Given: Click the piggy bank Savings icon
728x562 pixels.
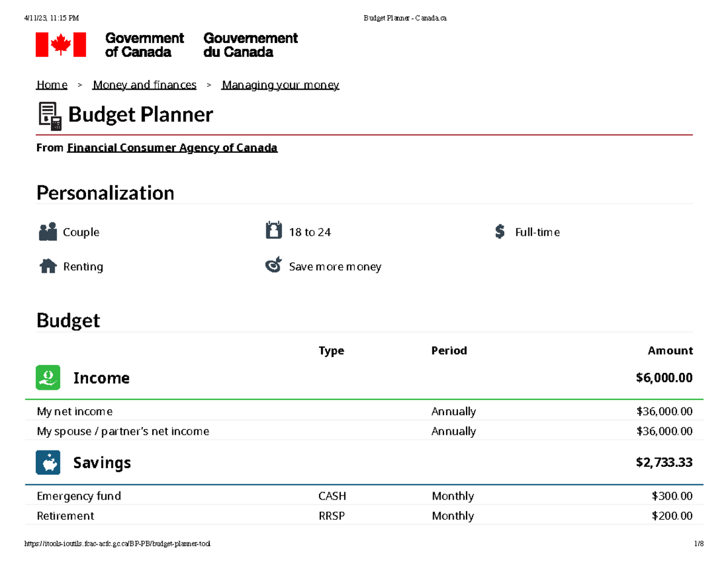Looking at the screenshot, I should point(48,462).
